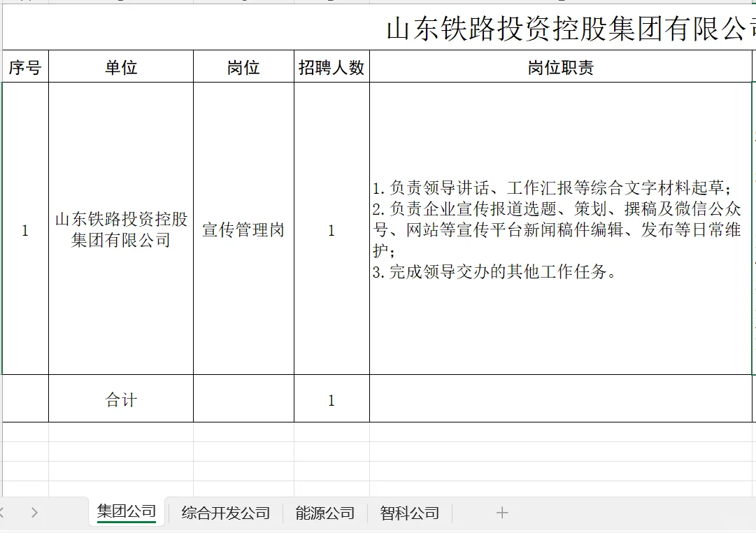Select the 宣传管理岗 cell
The width and height of the screenshot is (756, 533).
243,229
